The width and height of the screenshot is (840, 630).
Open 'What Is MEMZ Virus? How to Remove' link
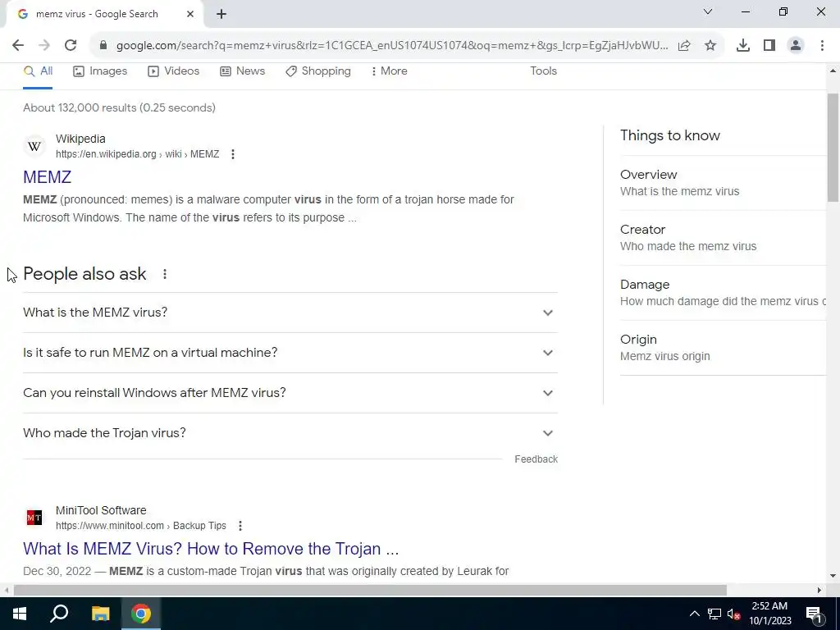pyautogui.click(x=211, y=549)
